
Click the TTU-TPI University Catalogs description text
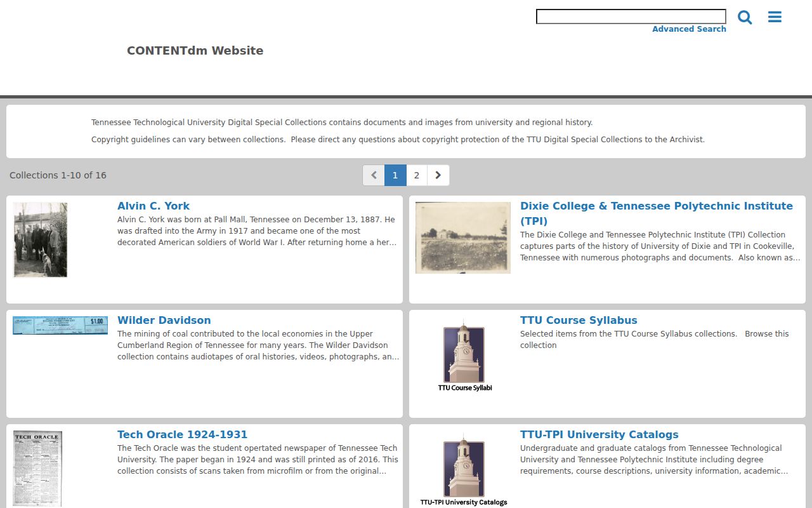tap(654, 460)
